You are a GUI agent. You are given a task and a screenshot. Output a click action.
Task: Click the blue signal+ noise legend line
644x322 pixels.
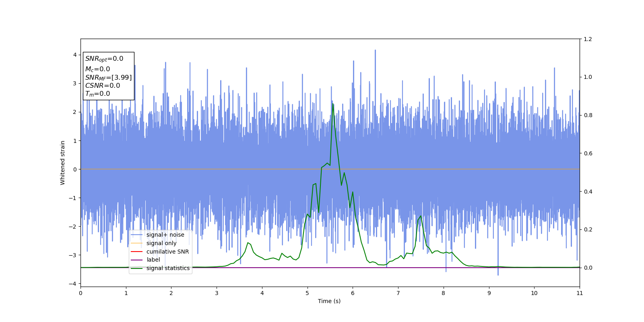[x=137, y=235]
